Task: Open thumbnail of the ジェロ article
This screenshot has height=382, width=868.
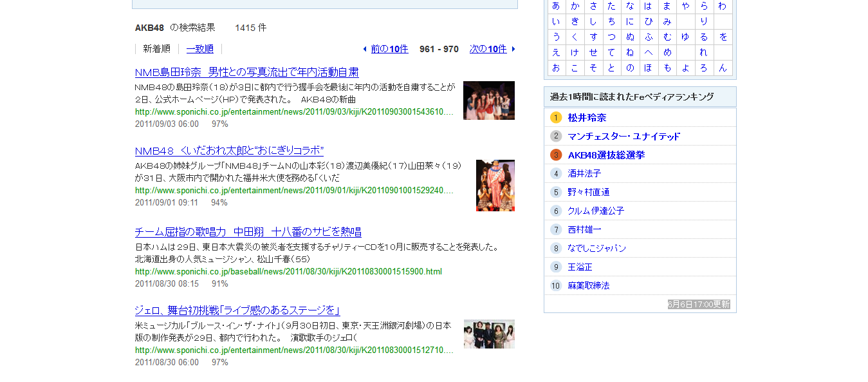Action: tap(489, 334)
